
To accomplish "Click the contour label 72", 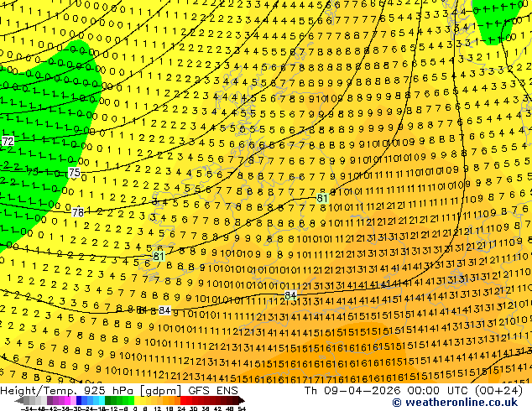I will click(8, 141).
